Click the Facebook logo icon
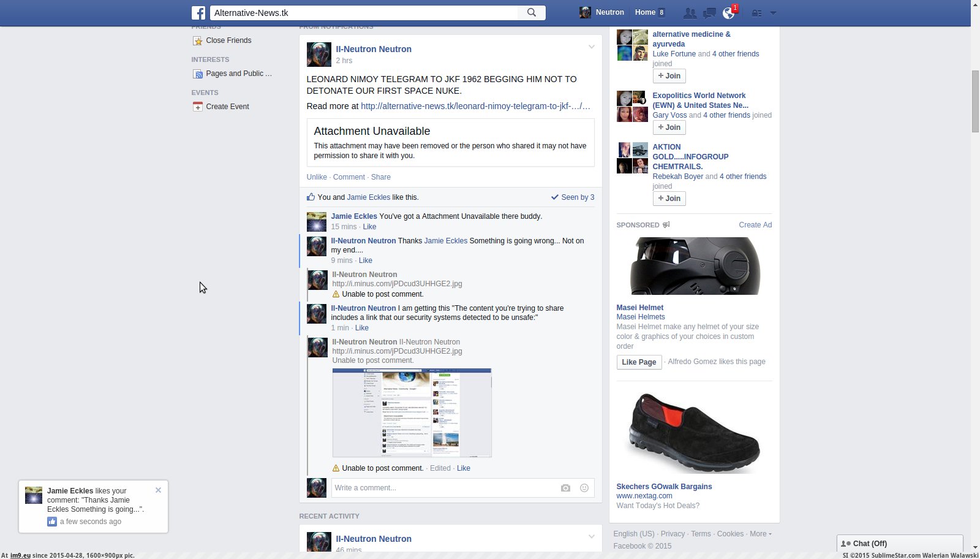Screen dimensions: 980x559 click(197, 12)
